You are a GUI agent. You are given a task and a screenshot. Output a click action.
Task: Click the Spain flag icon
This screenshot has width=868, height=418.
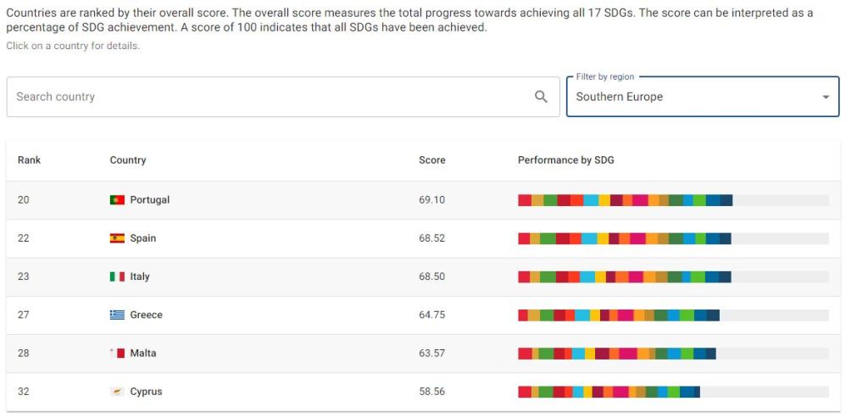[x=117, y=238]
